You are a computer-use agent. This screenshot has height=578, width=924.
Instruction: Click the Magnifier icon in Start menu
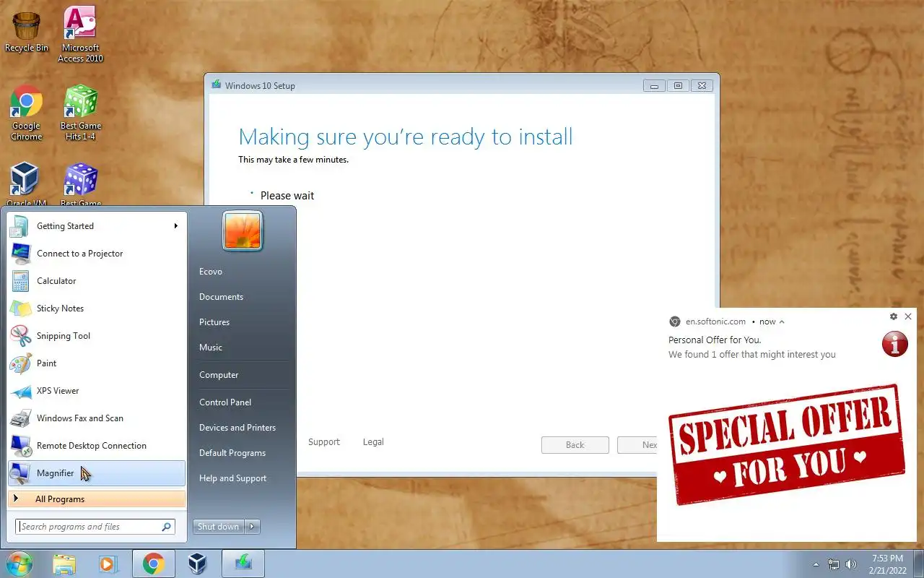point(19,473)
